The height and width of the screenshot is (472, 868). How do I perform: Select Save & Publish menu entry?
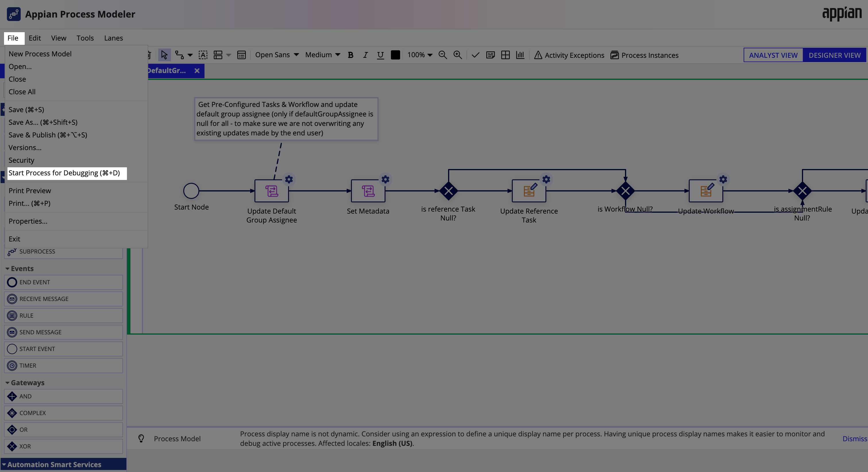tap(76, 135)
